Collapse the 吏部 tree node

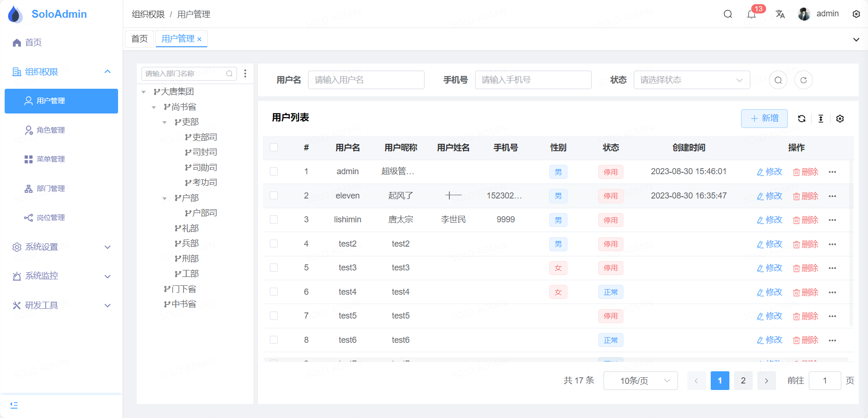pos(164,122)
